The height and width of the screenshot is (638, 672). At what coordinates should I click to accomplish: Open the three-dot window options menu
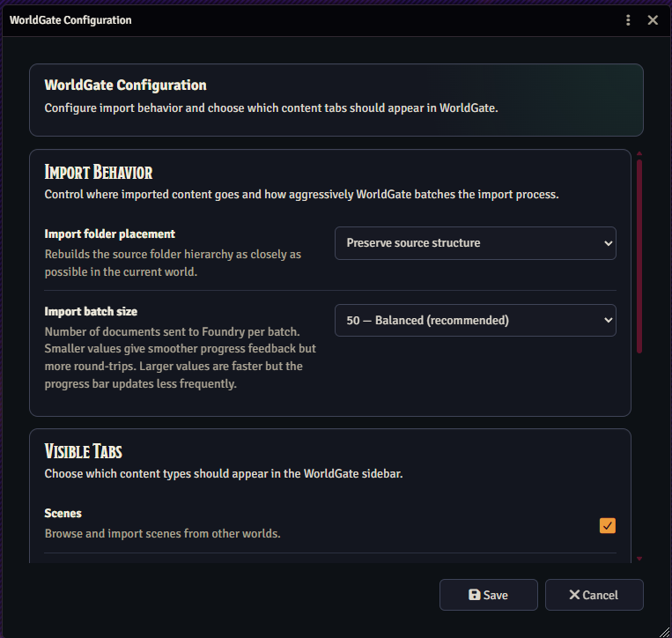point(628,20)
